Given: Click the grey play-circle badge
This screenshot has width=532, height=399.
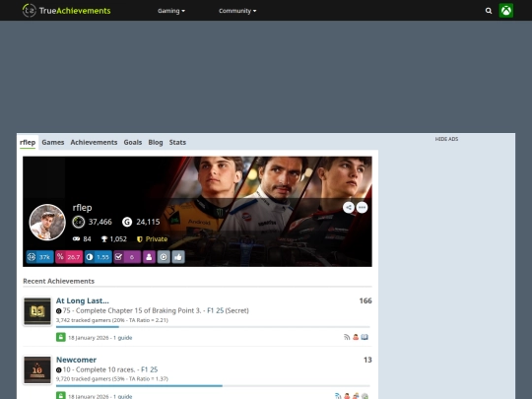Looking at the screenshot, I should (x=164, y=257).
